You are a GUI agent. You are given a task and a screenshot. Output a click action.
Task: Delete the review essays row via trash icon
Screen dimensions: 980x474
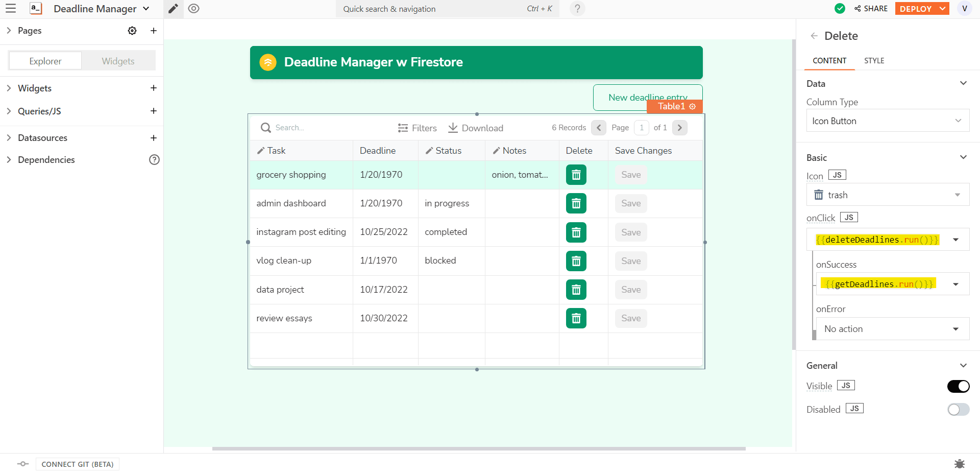576,318
